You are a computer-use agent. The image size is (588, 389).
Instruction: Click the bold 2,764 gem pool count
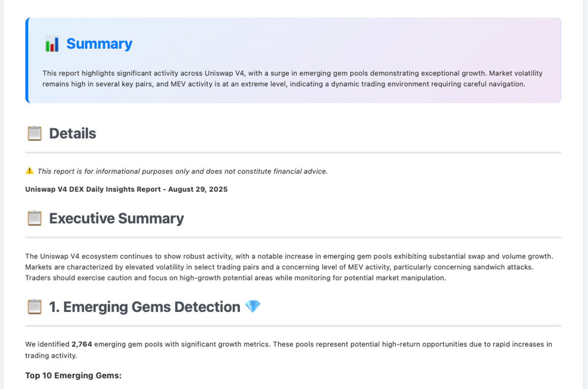point(82,344)
